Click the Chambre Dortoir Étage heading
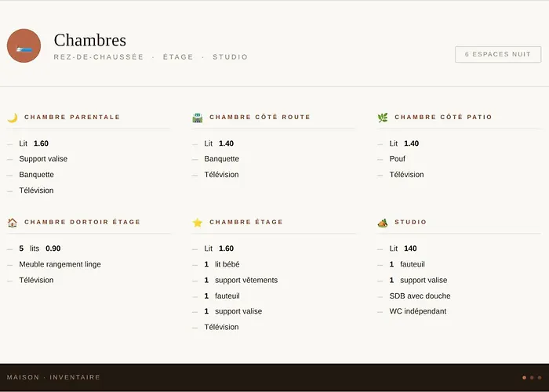 click(x=82, y=222)
